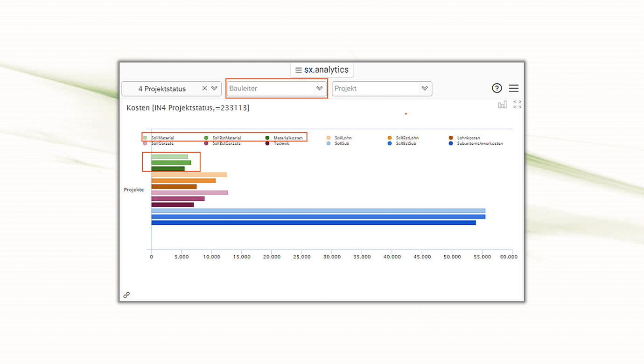Switch chart type with the bar chart icon
644x364 pixels.
(x=502, y=105)
